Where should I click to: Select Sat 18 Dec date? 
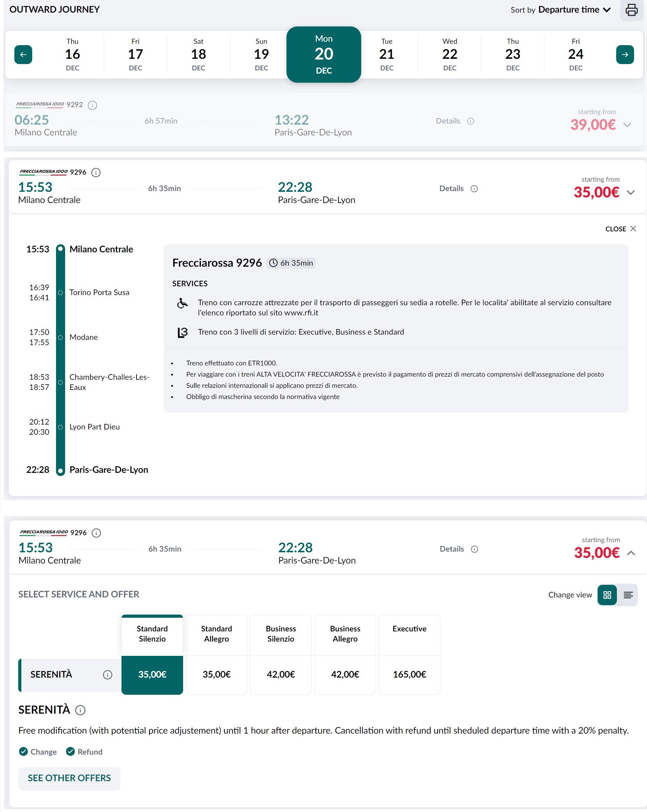pos(198,55)
